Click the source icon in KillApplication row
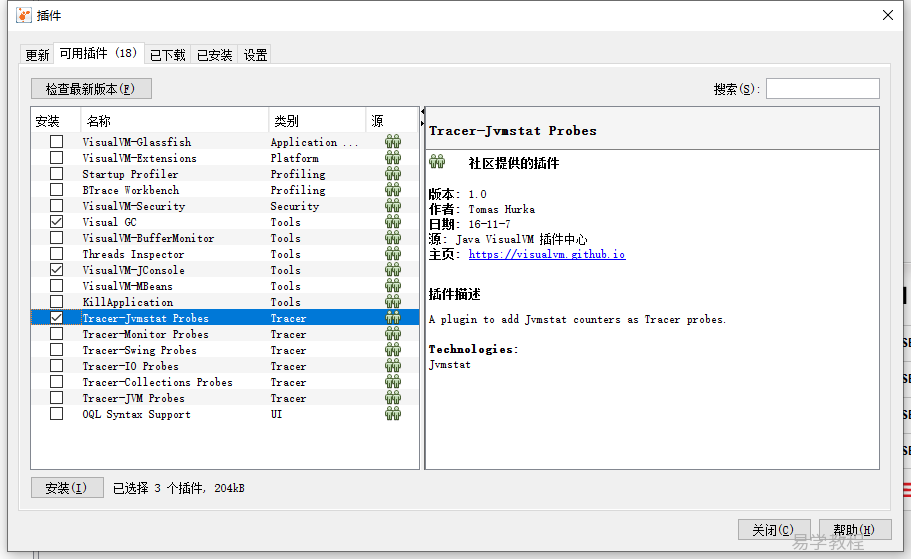This screenshot has width=911, height=559. coord(393,302)
